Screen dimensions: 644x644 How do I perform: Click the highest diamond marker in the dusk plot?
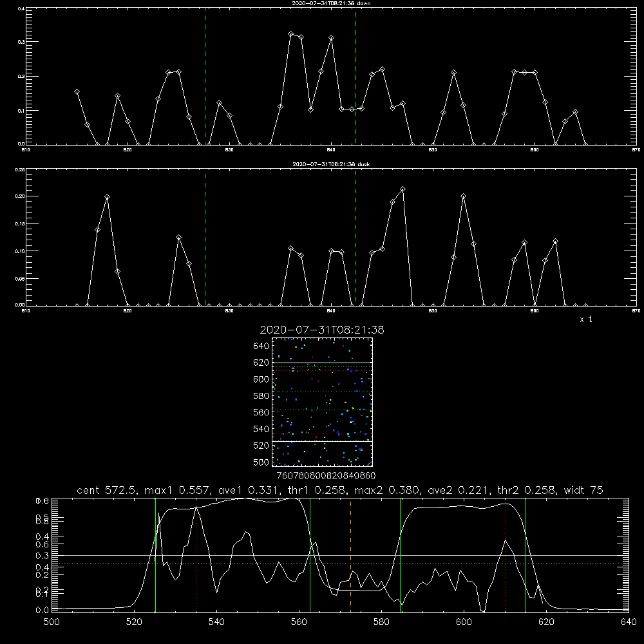[x=403, y=189]
